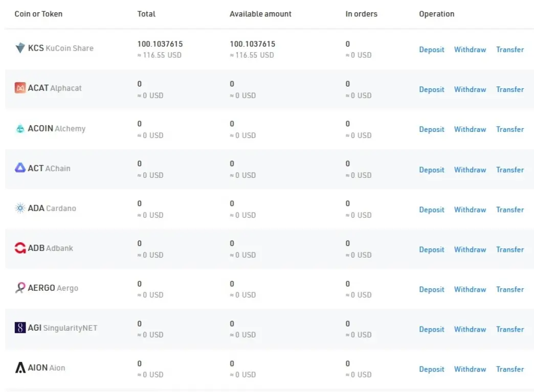
Task: Click the 'ACOIN Alchemy' name text
Action: (57, 129)
